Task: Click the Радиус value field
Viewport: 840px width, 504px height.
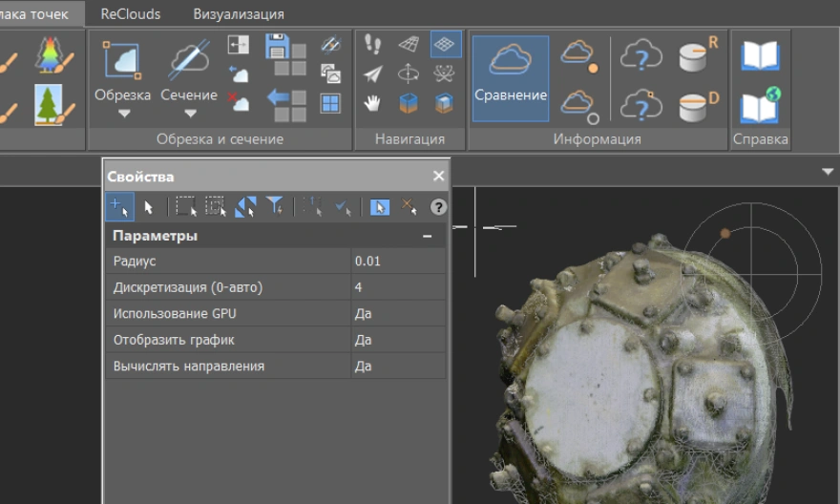Action: (398, 261)
